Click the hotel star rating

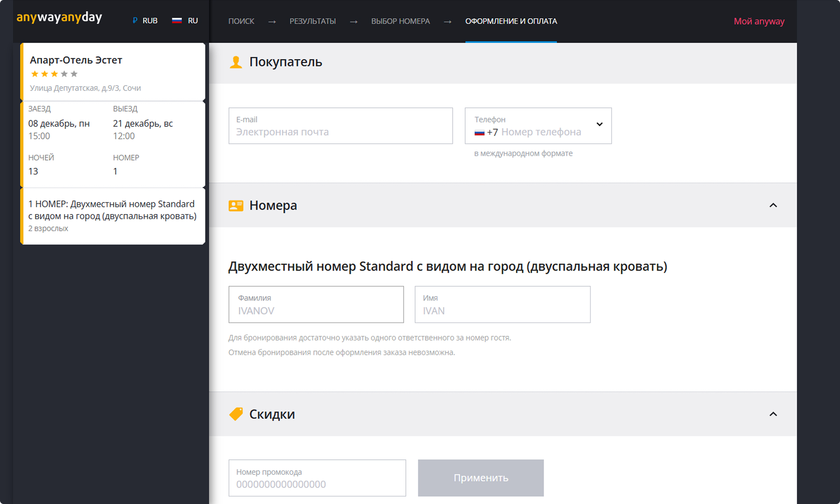(54, 74)
